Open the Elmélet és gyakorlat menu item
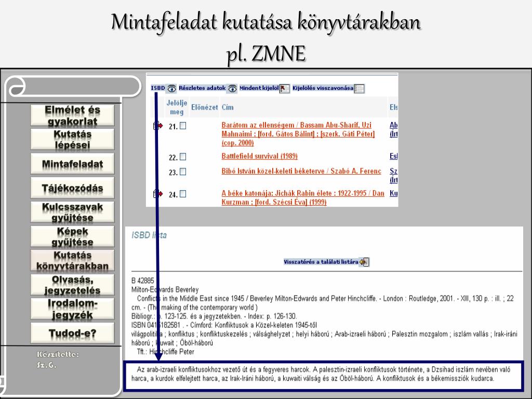This screenshot has height=399, width=532. [x=72, y=115]
